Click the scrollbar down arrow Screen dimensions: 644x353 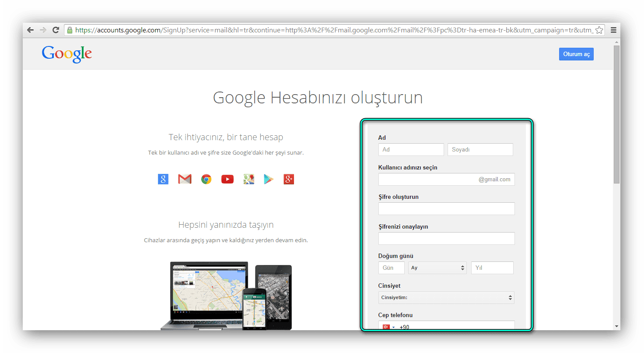coord(616,326)
